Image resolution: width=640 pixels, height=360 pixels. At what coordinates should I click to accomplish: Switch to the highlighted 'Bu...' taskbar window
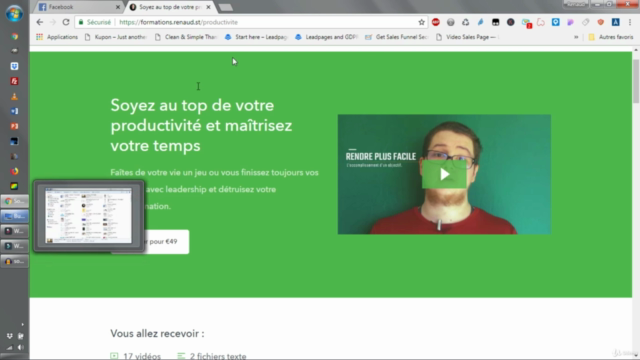pyautogui.click(x=15, y=216)
